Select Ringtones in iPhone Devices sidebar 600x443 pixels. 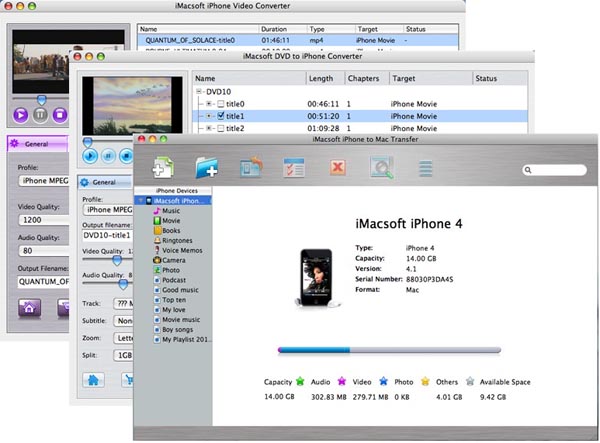[178, 241]
